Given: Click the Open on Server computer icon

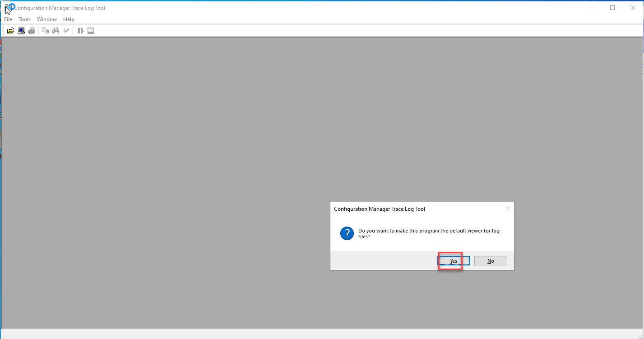Looking at the screenshot, I should tap(21, 31).
